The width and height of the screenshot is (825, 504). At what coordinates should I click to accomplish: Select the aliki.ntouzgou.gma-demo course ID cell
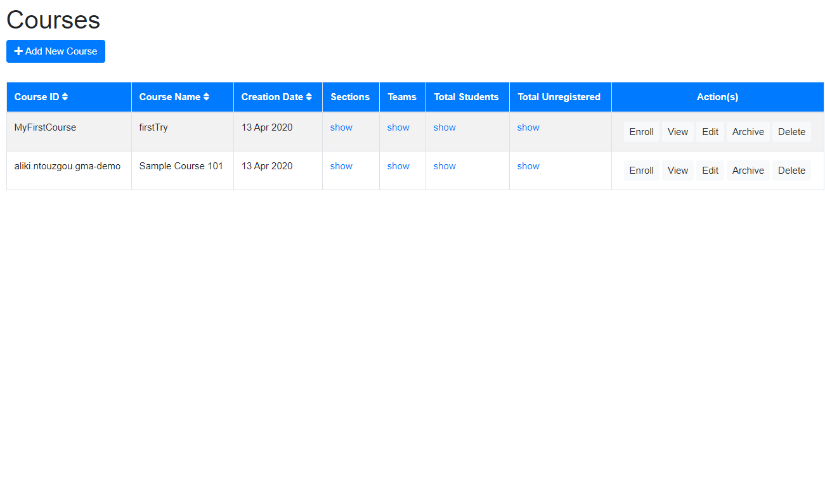(x=69, y=171)
